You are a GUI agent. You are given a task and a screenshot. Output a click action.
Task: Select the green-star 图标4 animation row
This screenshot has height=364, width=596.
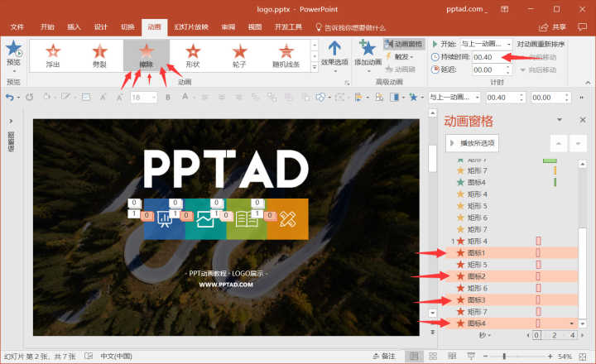pyautogui.click(x=512, y=182)
